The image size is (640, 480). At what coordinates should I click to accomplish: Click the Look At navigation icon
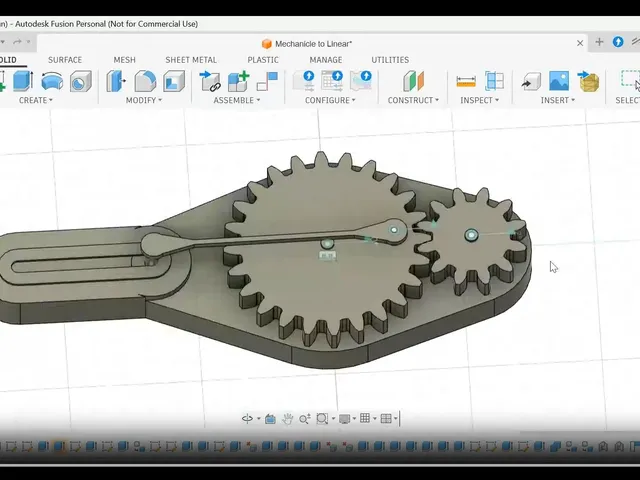270,418
